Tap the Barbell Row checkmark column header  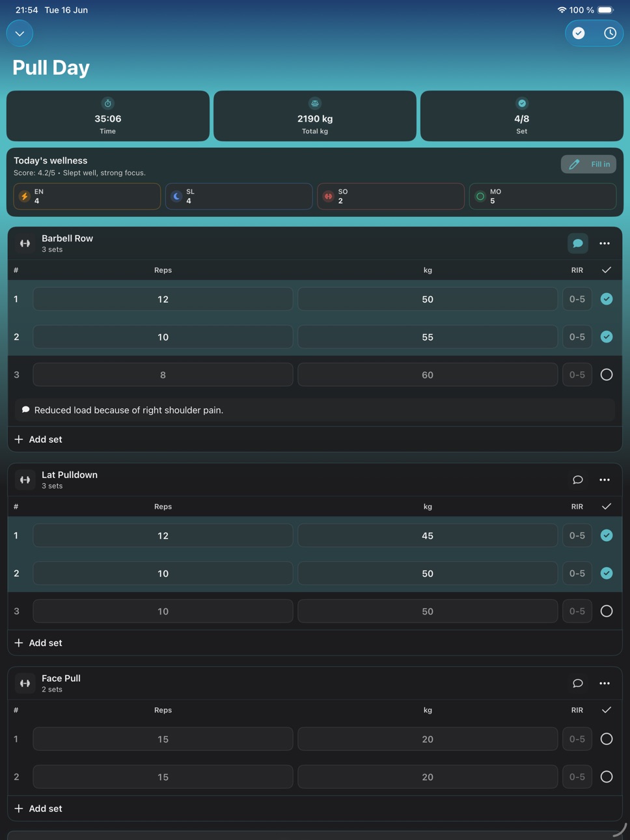pyautogui.click(x=607, y=270)
